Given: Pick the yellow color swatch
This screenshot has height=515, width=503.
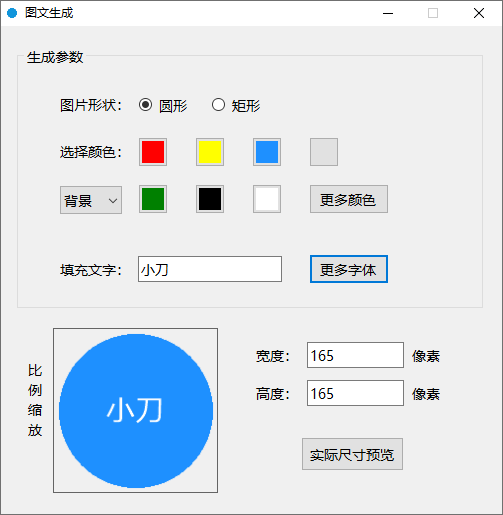Looking at the screenshot, I should coord(210,152).
